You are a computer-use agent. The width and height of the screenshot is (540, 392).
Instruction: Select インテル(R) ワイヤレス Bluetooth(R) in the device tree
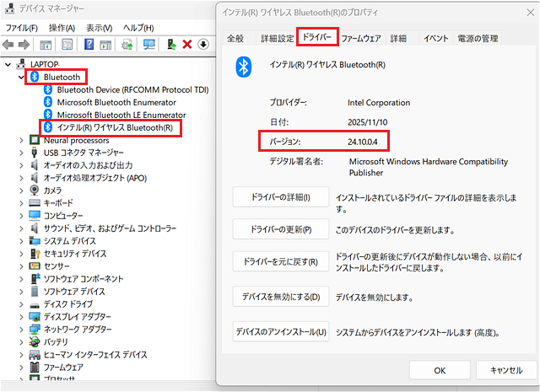(115, 127)
